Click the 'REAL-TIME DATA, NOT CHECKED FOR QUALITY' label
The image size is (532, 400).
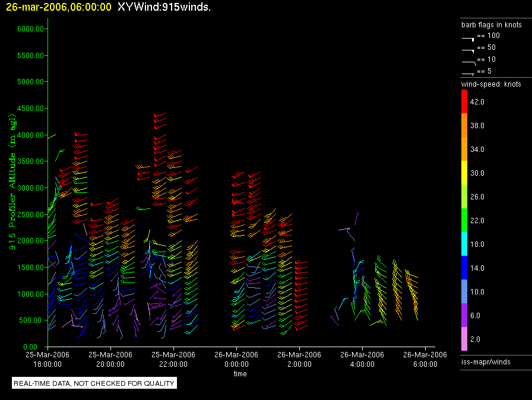coord(94,383)
